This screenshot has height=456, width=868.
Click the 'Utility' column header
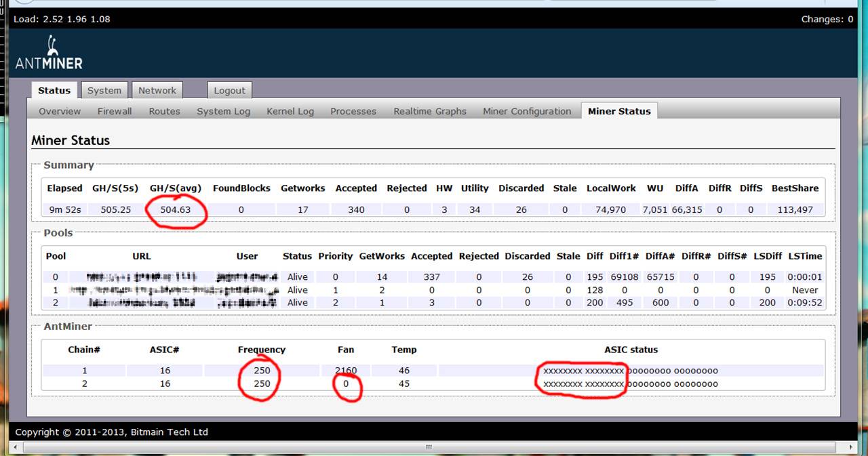(475, 188)
